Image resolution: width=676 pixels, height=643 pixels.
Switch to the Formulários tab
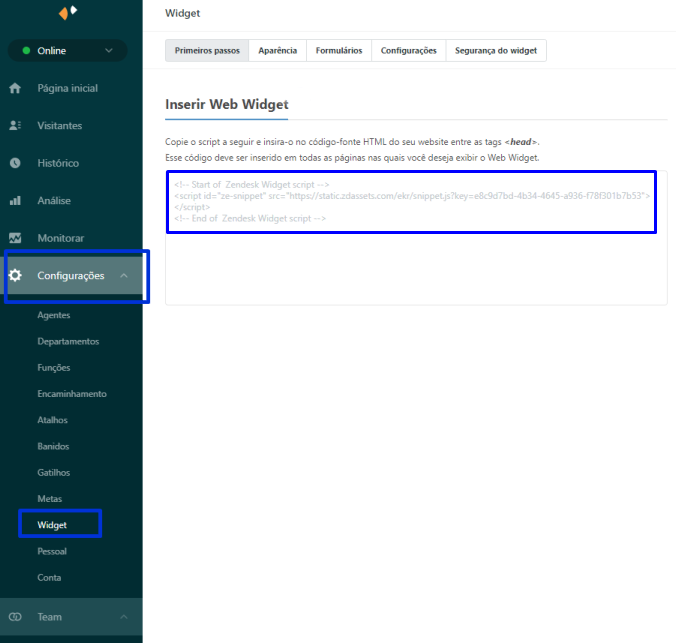(339, 50)
